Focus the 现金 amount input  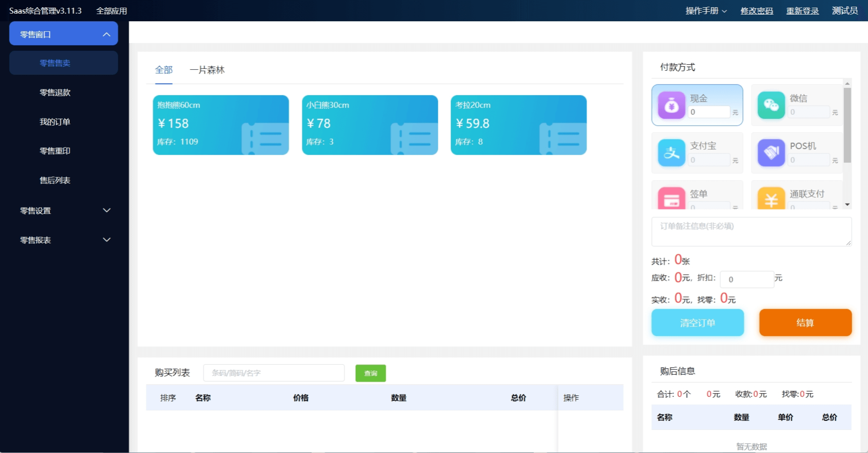click(x=709, y=112)
